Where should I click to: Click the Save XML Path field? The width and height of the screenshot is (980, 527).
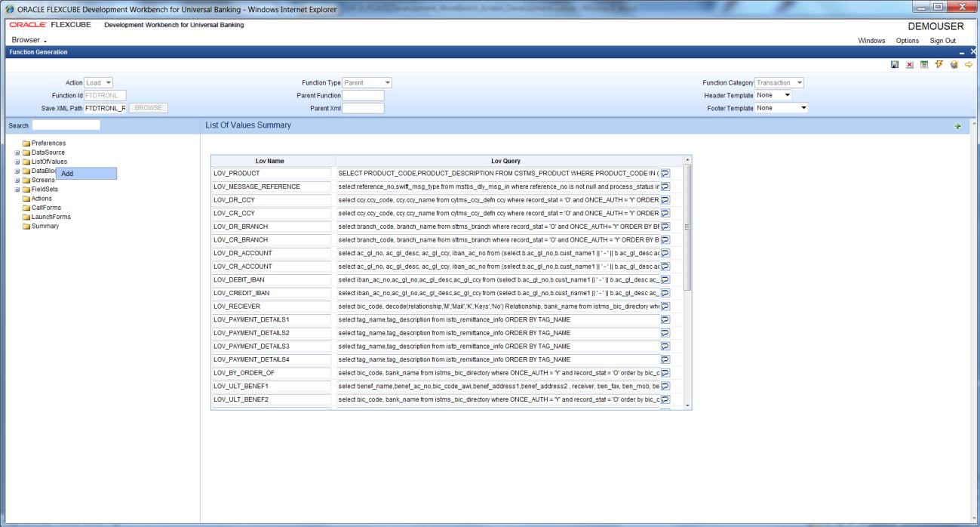[105, 108]
